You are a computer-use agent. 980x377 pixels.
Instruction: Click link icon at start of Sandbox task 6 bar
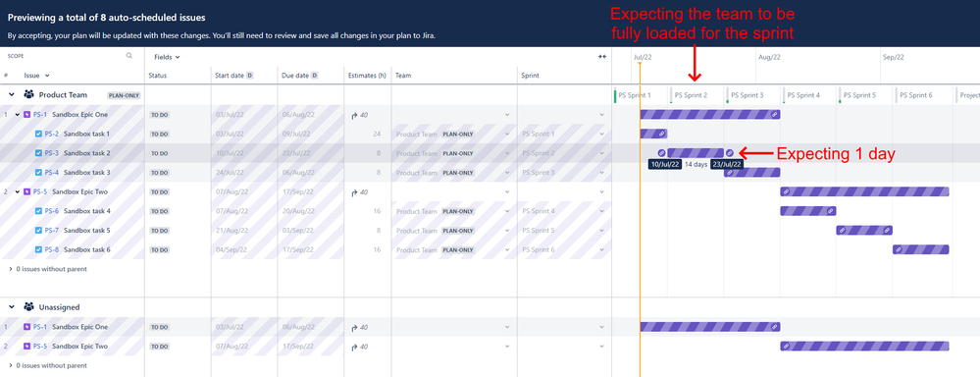click(899, 249)
